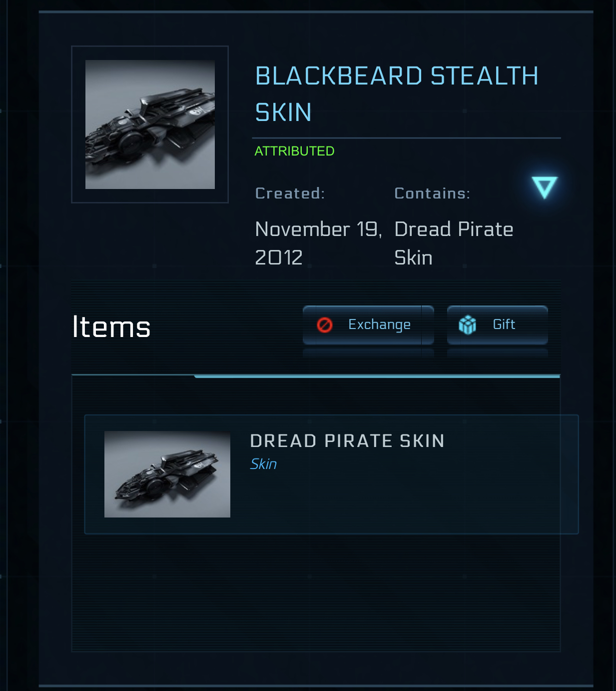Click the blue gift box icon
The image size is (616, 691).
(467, 325)
